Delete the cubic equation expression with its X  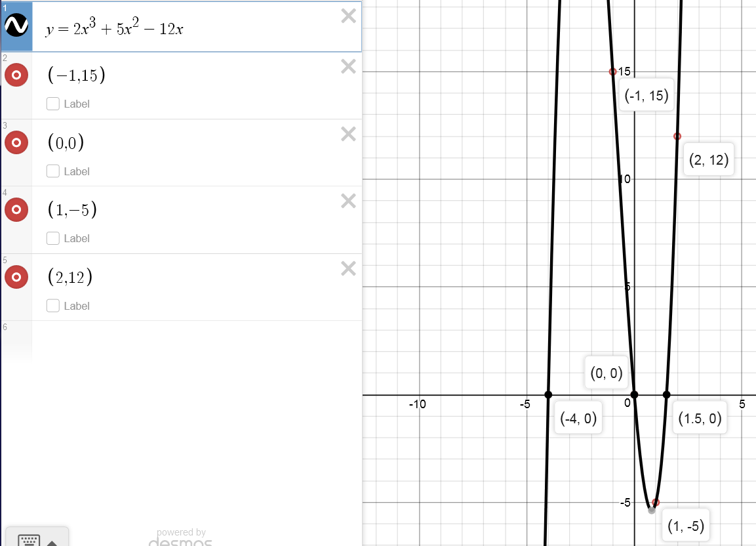click(349, 16)
